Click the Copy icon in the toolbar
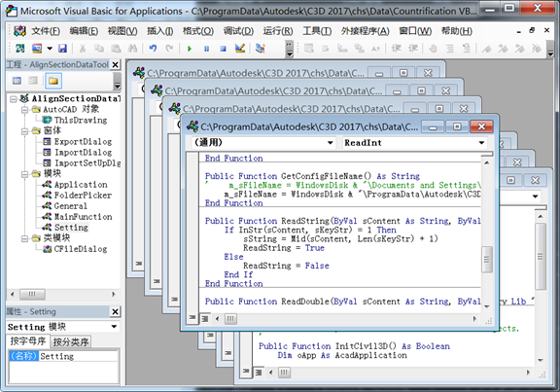The image size is (560, 392). (99, 48)
